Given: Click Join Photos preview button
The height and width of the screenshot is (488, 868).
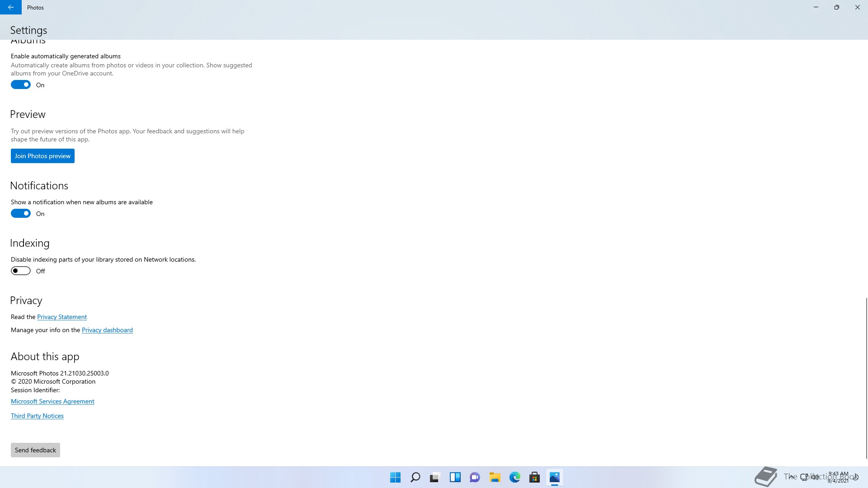Looking at the screenshot, I should (42, 156).
